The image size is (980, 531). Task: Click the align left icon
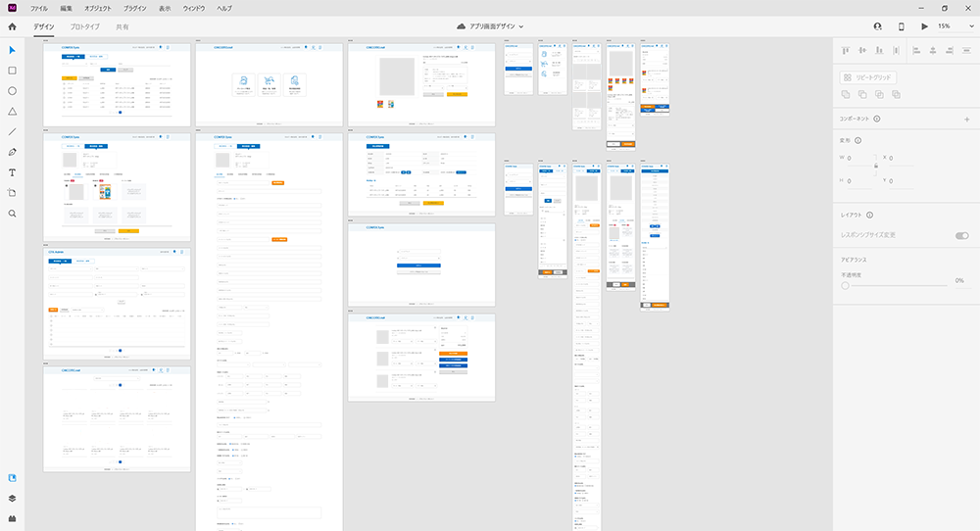tap(916, 51)
